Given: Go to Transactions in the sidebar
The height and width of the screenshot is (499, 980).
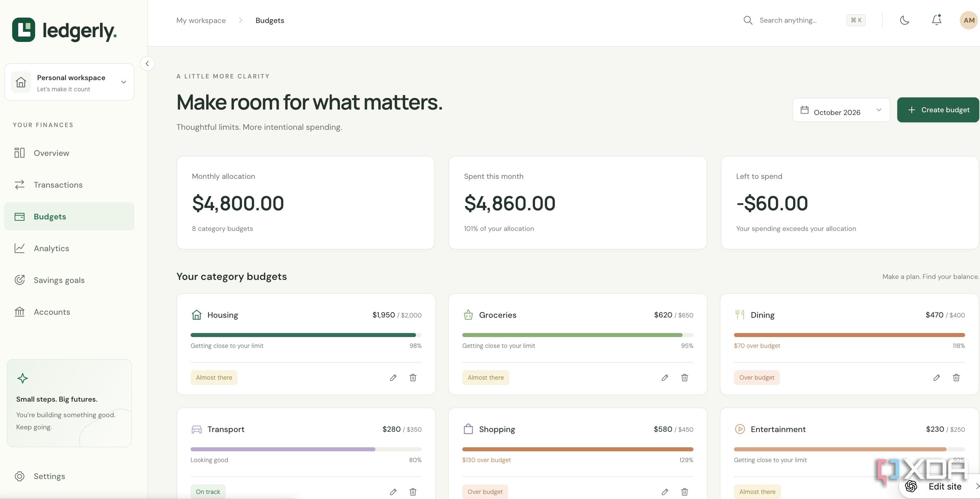Looking at the screenshot, I should [x=69, y=185].
